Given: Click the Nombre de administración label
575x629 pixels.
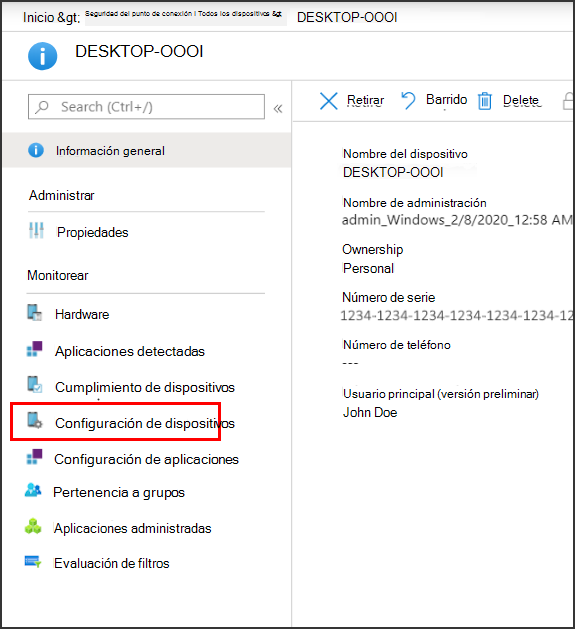Looking at the screenshot, I should [414, 203].
